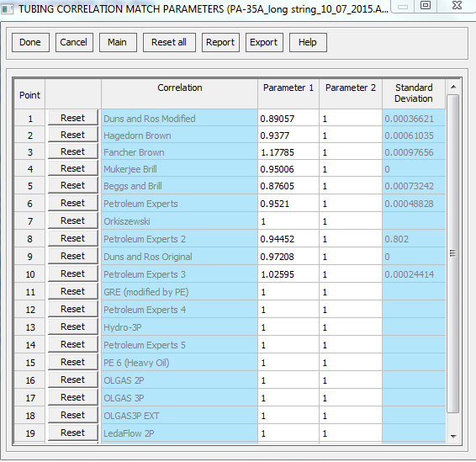Edit Parameter 1 value 0.89057

(288, 119)
